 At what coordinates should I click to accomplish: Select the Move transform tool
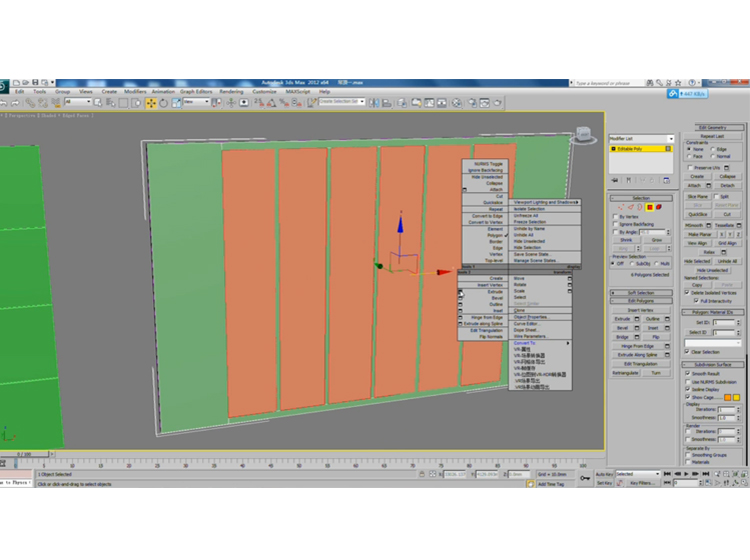pos(151,103)
